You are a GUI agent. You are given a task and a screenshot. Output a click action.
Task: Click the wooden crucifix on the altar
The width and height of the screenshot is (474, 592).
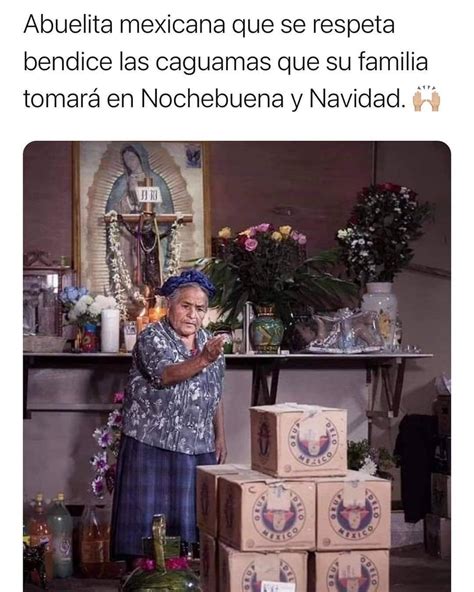click(150, 230)
